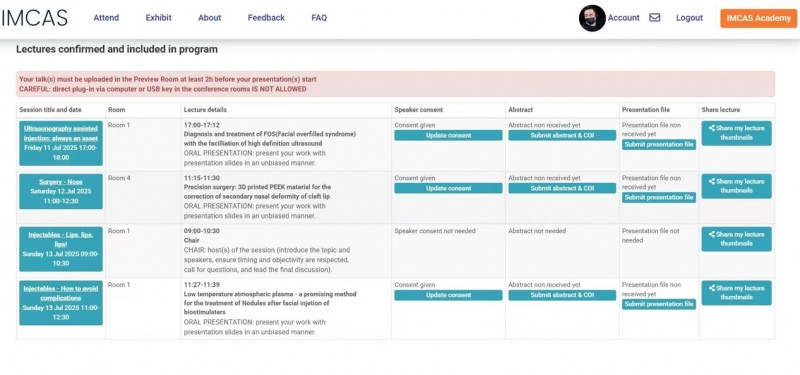Share lecture thumbnails for Ultrasonography session
This screenshot has width=800, height=375.
pos(736,133)
